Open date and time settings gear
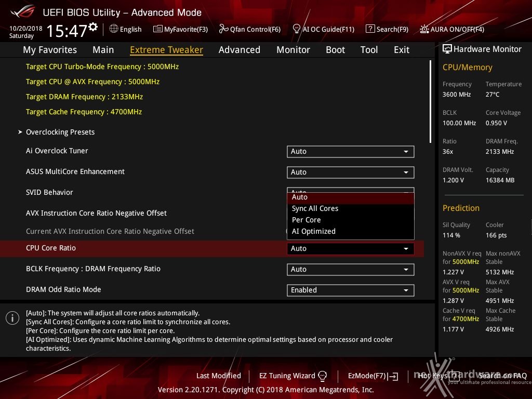Viewport: 532px width, 399px height. pyautogui.click(x=93, y=27)
